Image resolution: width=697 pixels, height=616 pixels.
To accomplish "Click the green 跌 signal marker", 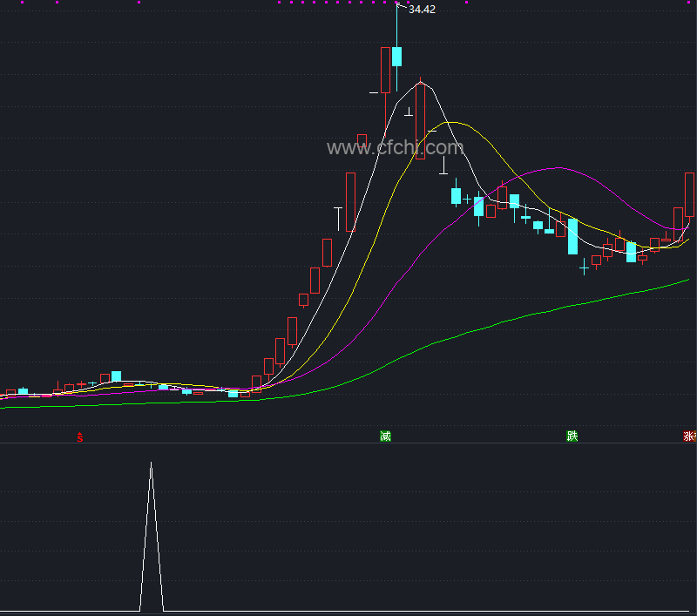I will (x=572, y=436).
